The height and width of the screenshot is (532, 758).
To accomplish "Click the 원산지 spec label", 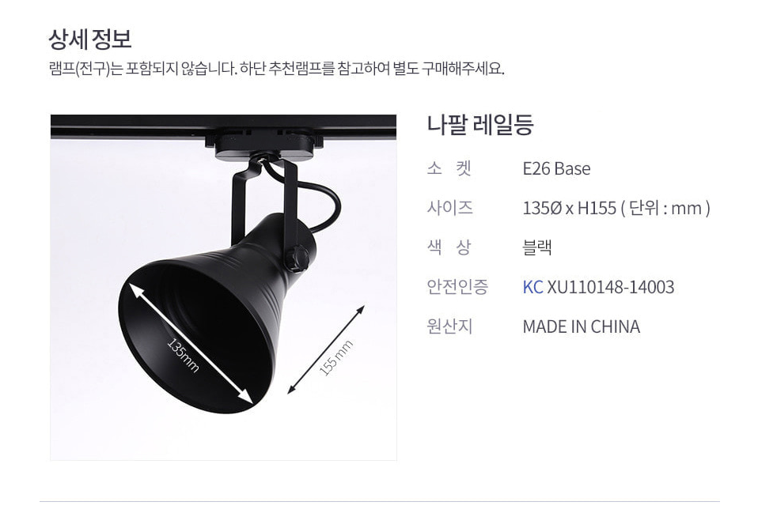I will click(449, 326).
